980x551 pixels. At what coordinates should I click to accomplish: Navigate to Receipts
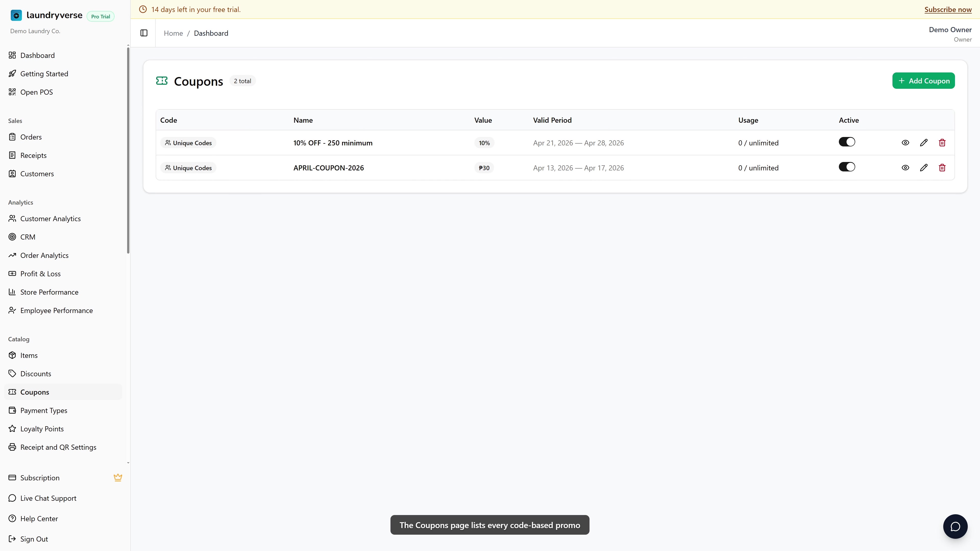point(63,156)
